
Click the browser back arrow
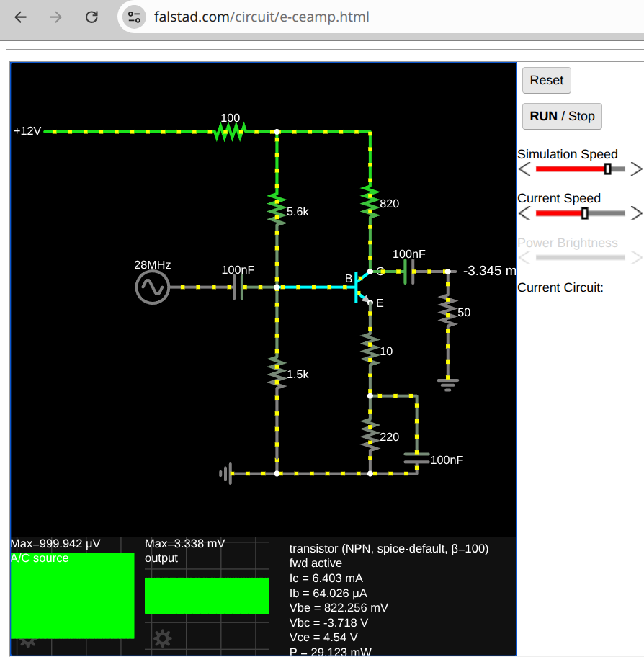tap(21, 17)
